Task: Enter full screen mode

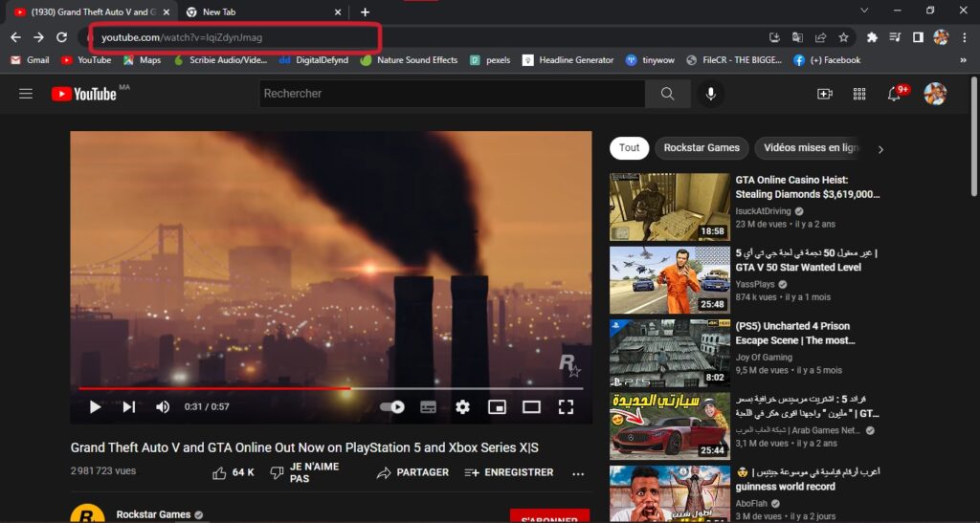Action: (x=566, y=407)
